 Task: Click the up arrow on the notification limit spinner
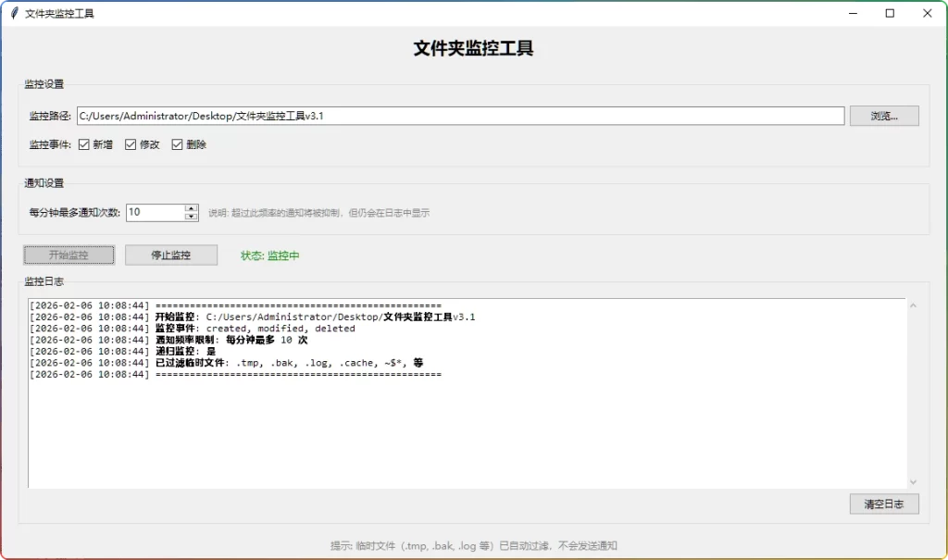(x=191, y=207)
